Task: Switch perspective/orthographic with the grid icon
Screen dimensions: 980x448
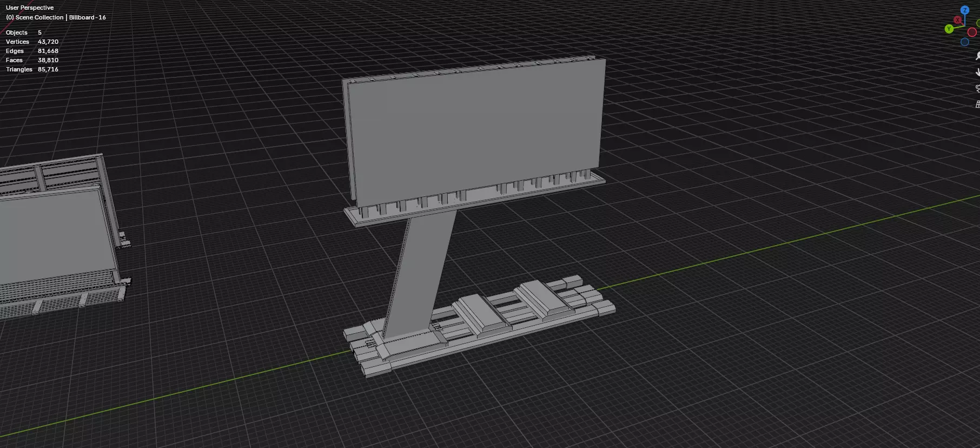Action: coord(978,104)
